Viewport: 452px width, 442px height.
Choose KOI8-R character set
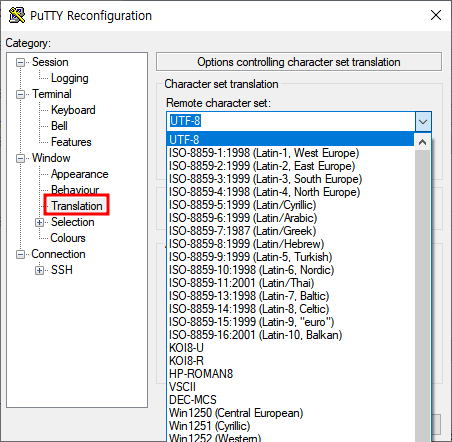point(290,361)
